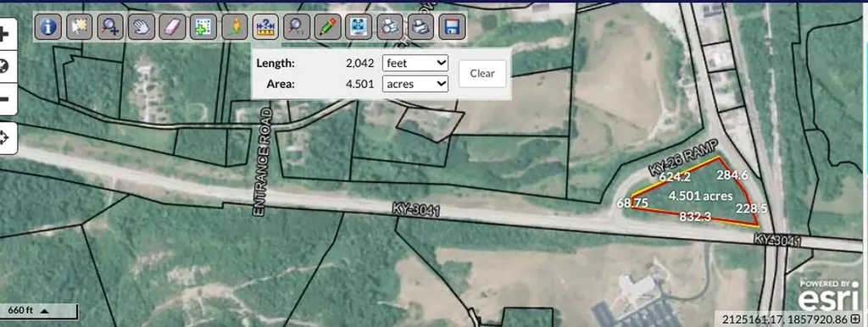The width and height of the screenshot is (868, 327).
Task: Expand the coordinates readout toggle icon
Action: (856, 319)
